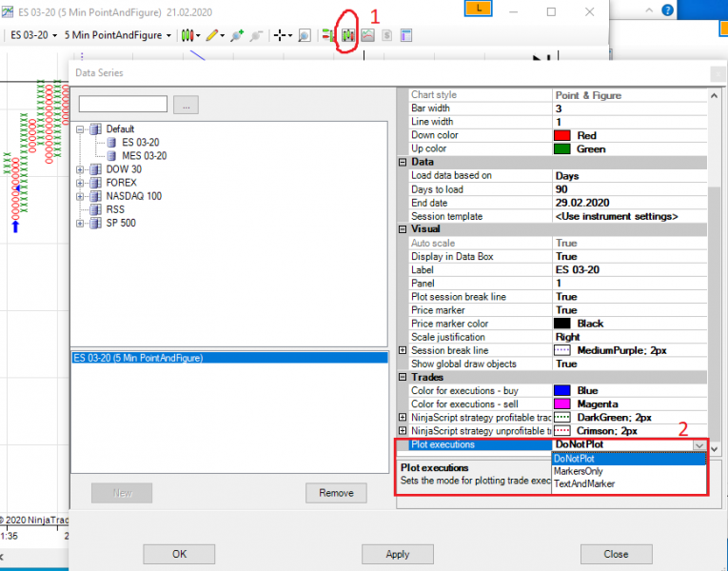Click the Apply button
Screen dimensions: 728x571
(398, 554)
